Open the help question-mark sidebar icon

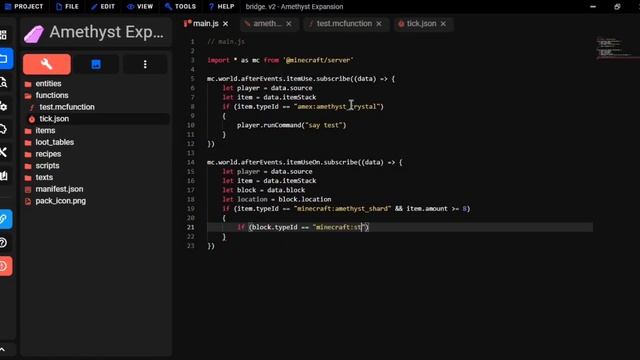pos(4,243)
